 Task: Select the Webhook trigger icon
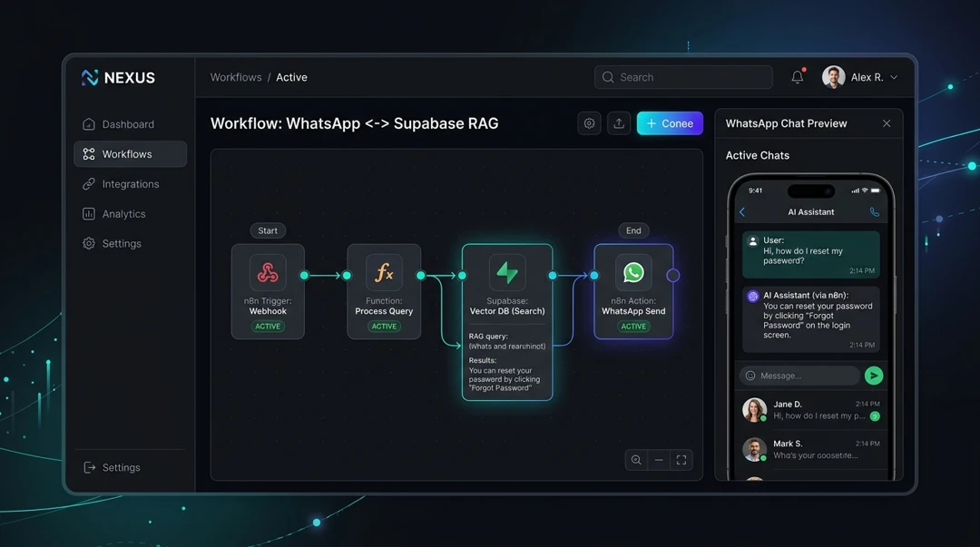[x=268, y=272]
